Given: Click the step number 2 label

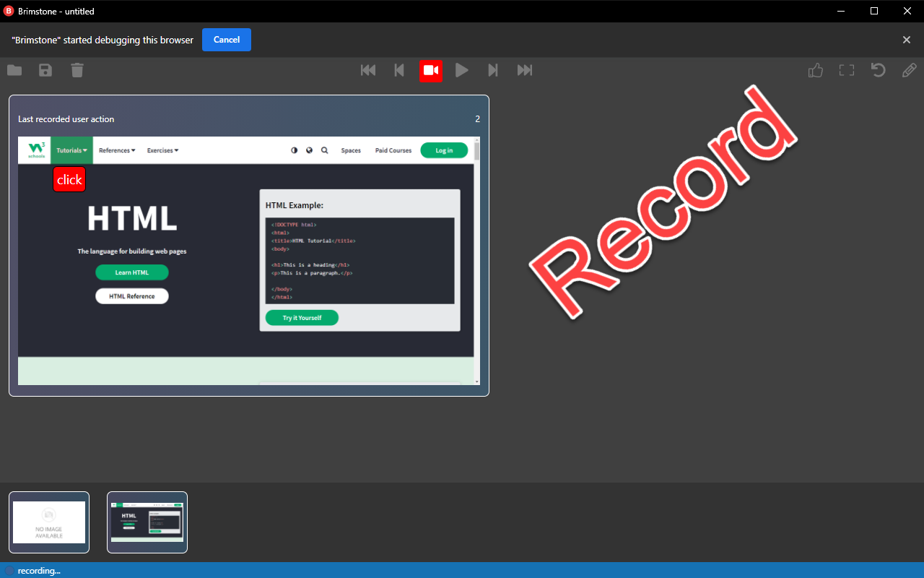Looking at the screenshot, I should pos(477,119).
